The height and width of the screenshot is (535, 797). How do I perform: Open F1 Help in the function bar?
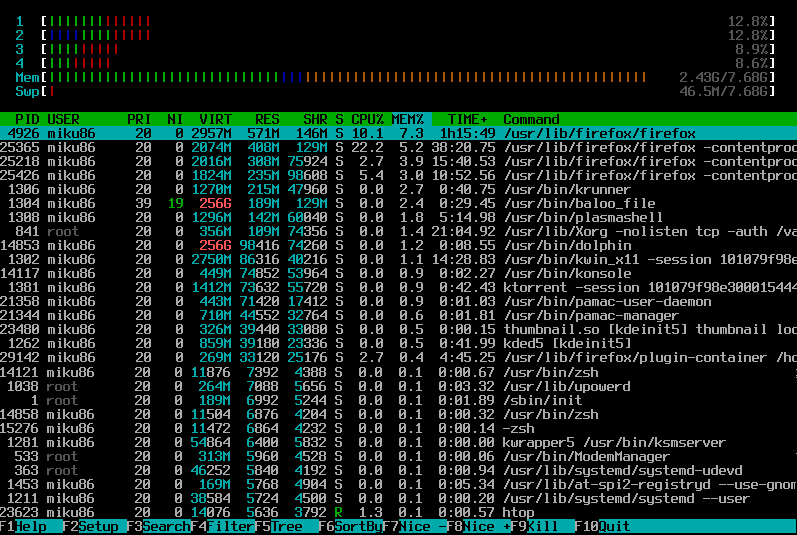point(23,526)
